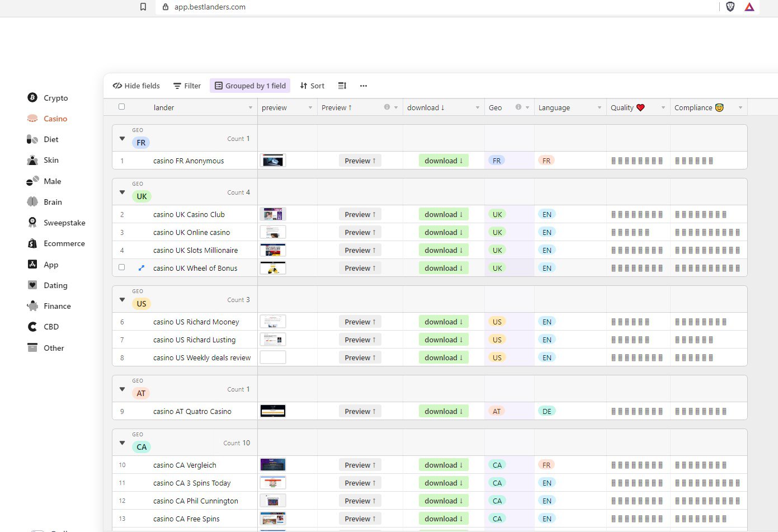Preview the casino UK Slots Millionaire lander
This screenshot has width=778, height=532.
tap(360, 250)
